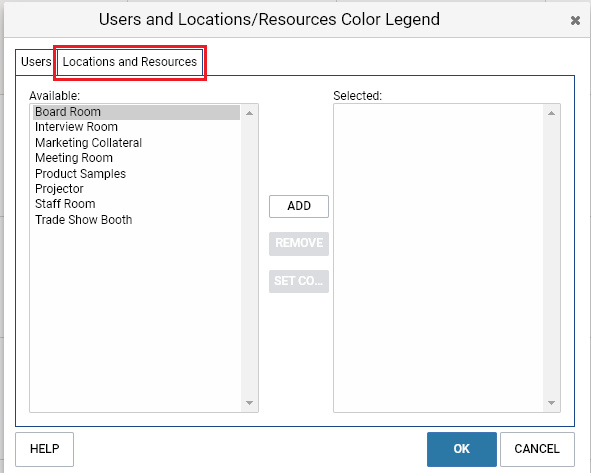Click Selected list scroll down arrow
591x473 pixels.
(551, 403)
